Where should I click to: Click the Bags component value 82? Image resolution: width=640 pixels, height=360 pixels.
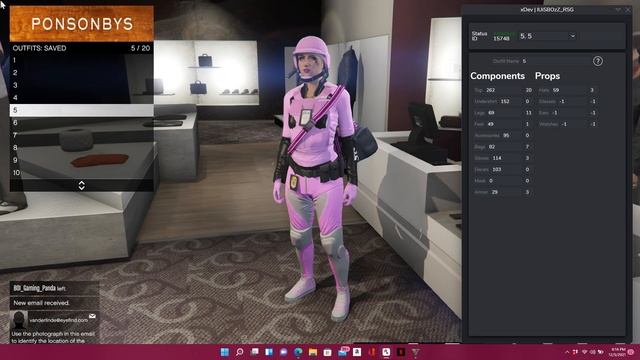[492, 147]
